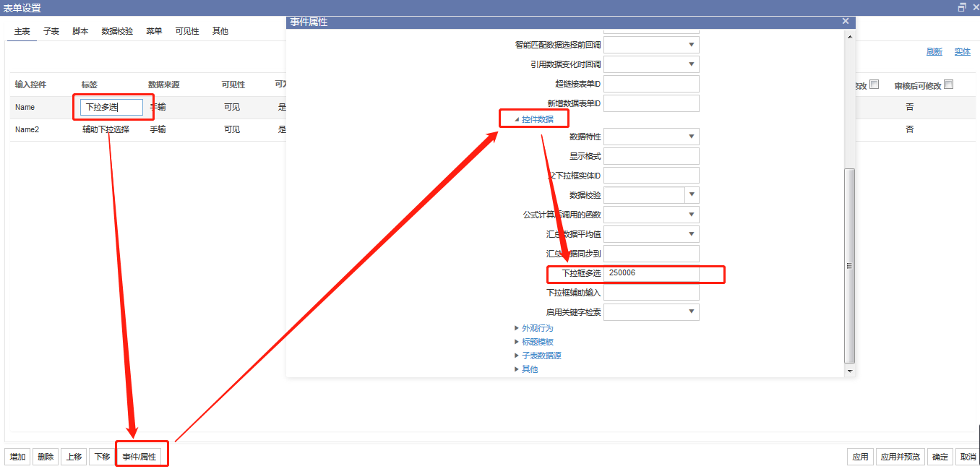Screen dimensions: 980x469
Task: Close the 事件属性 dialog with its X
Action: 845,21
